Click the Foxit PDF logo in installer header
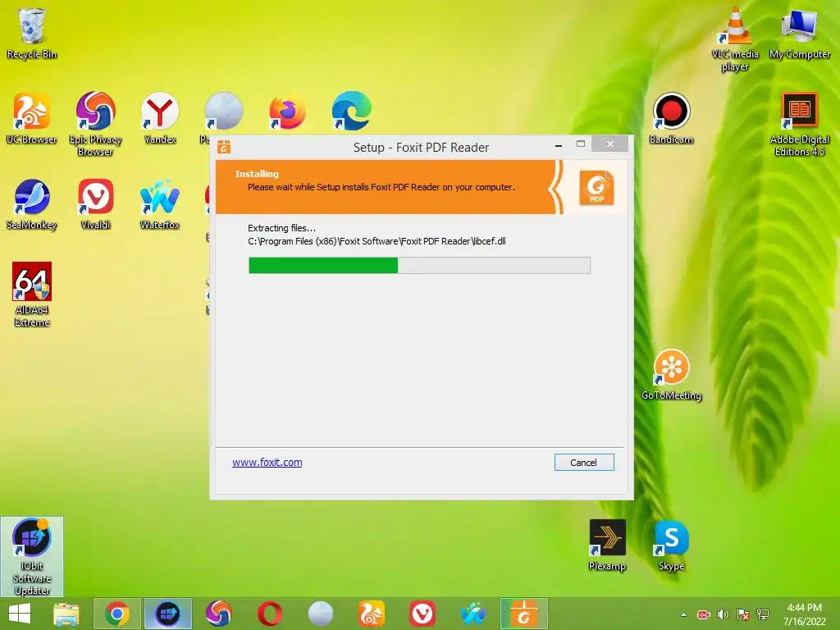This screenshot has height=630, width=840. (596, 188)
